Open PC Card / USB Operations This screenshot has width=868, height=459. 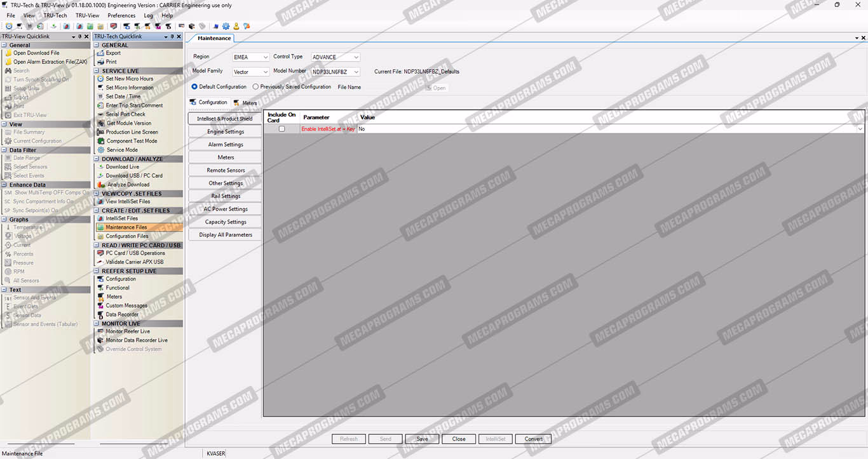tap(135, 253)
